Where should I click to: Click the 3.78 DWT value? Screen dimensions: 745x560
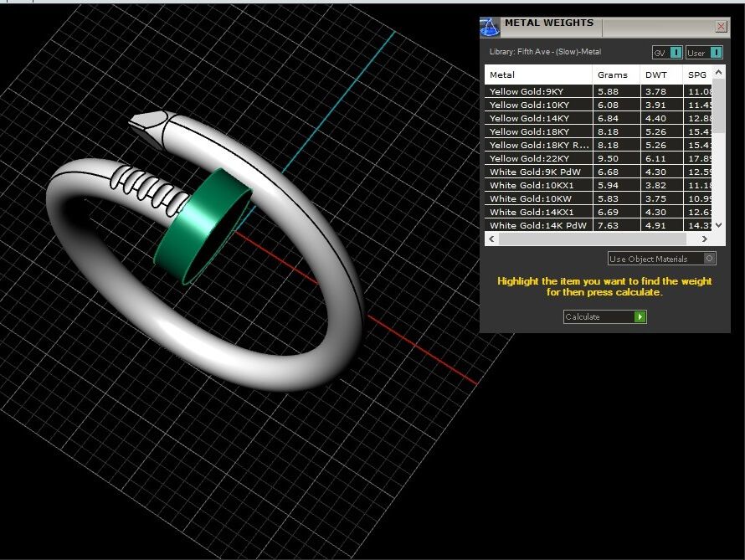(655, 92)
